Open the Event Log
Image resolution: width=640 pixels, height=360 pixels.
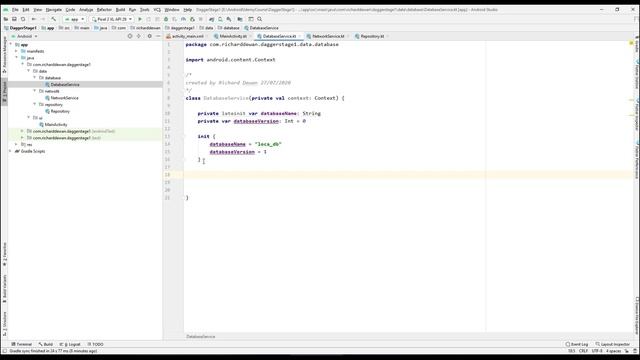(577, 344)
